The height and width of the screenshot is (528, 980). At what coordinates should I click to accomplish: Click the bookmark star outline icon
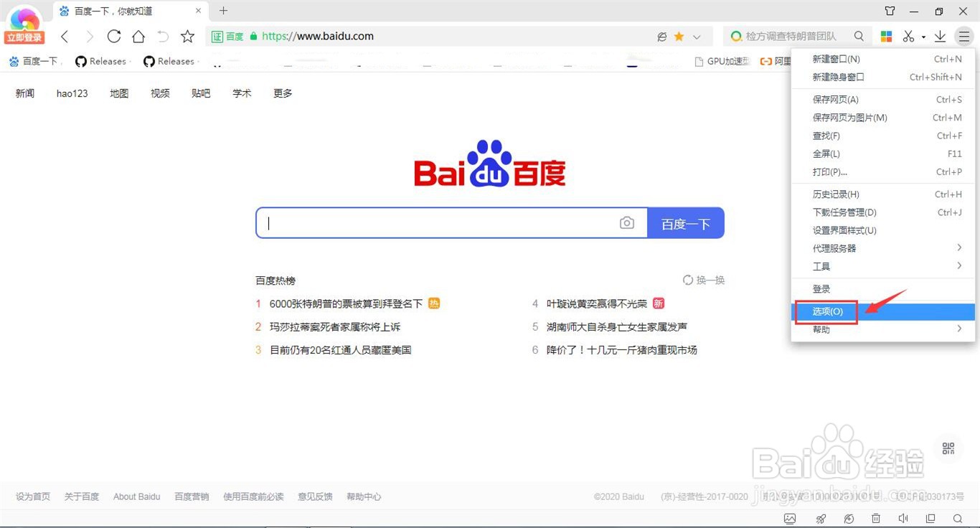point(187,37)
